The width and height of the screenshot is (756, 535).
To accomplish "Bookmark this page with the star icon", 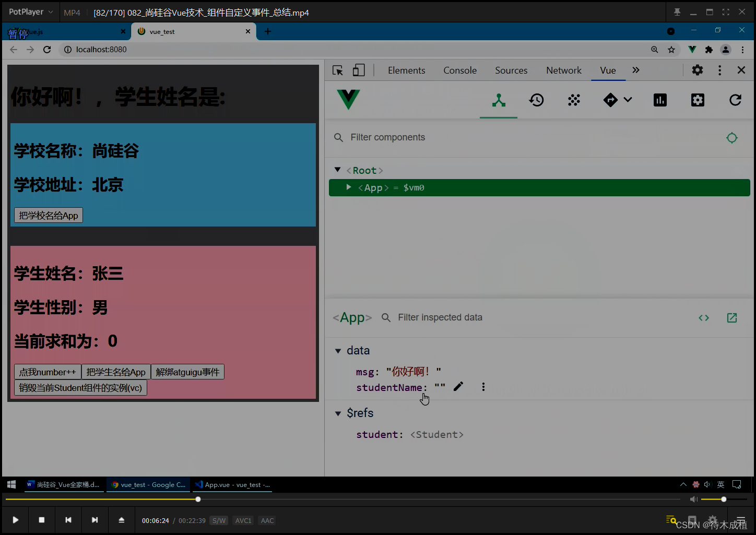I will point(671,50).
